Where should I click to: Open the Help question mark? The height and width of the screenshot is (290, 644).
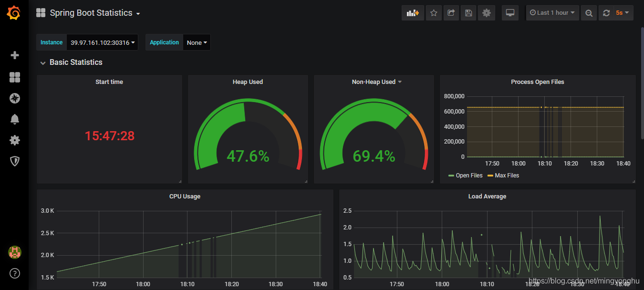tap(14, 273)
